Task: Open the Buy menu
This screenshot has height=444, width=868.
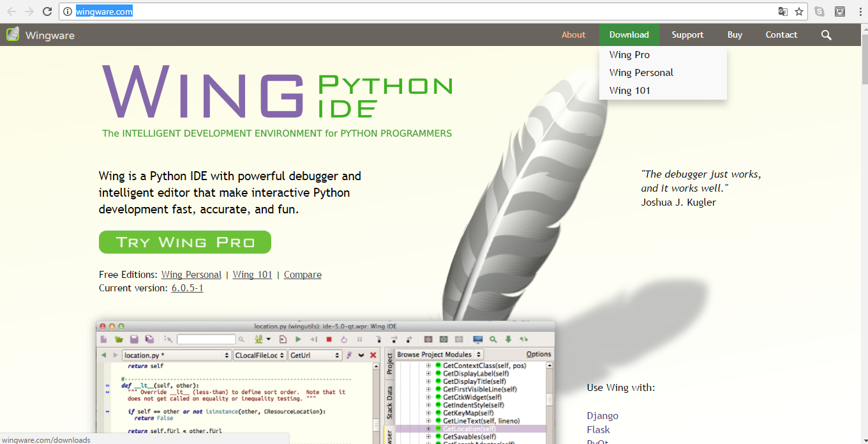Action: click(735, 35)
